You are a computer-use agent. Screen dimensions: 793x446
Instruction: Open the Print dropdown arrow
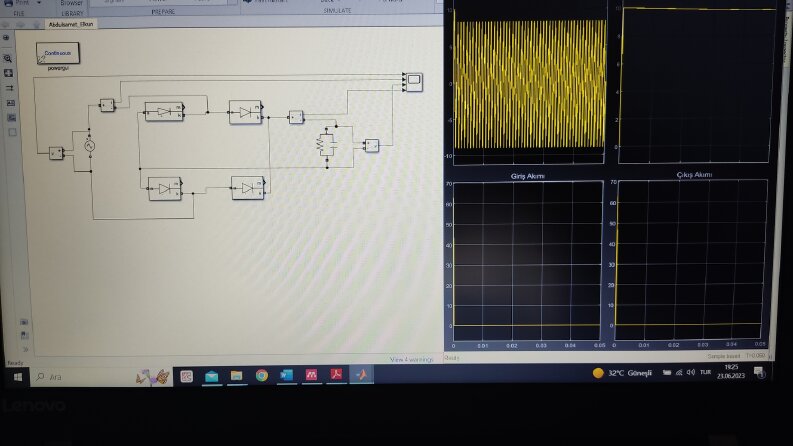pyautogui.click(x=39, y=3)
